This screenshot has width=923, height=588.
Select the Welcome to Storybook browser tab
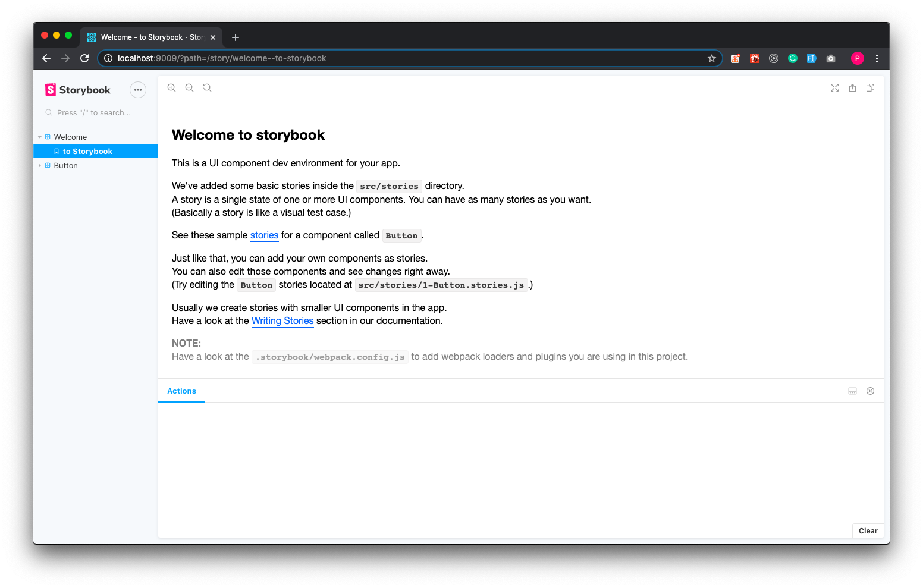[x=151, y=37]
